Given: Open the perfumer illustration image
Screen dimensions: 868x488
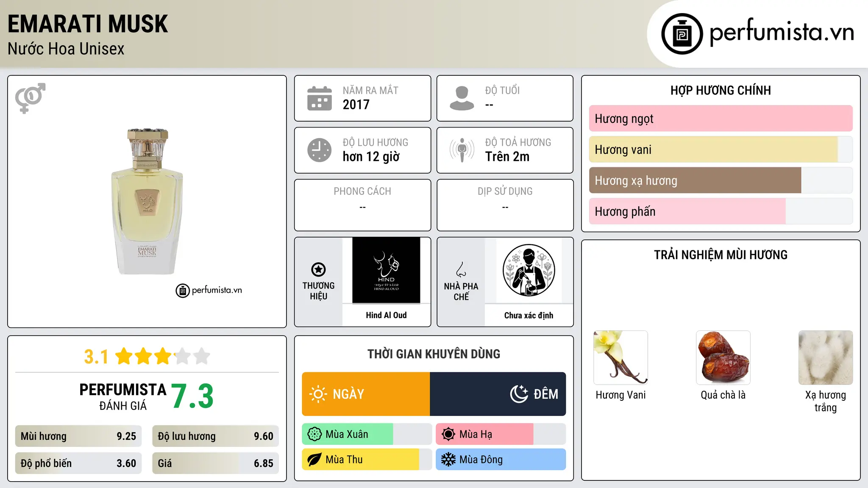Looking at the screenshot, I should [x=529, y=270].
